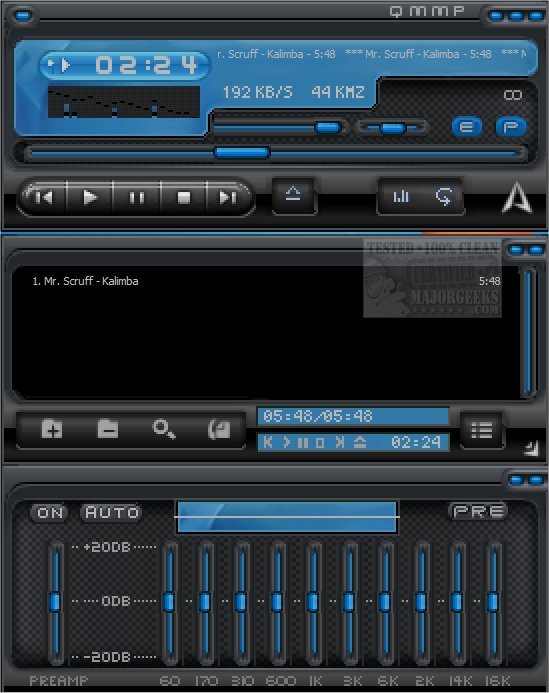Toggle shuffle mode button

point(401,196)
